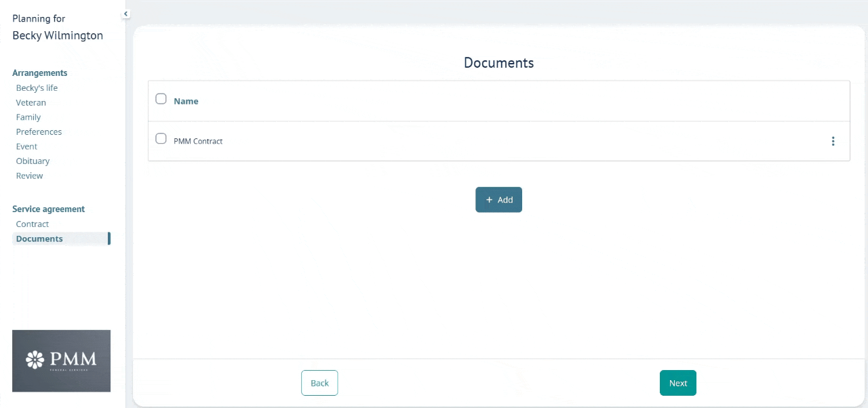
Task: Click the Back button
Action: [319, 383]
